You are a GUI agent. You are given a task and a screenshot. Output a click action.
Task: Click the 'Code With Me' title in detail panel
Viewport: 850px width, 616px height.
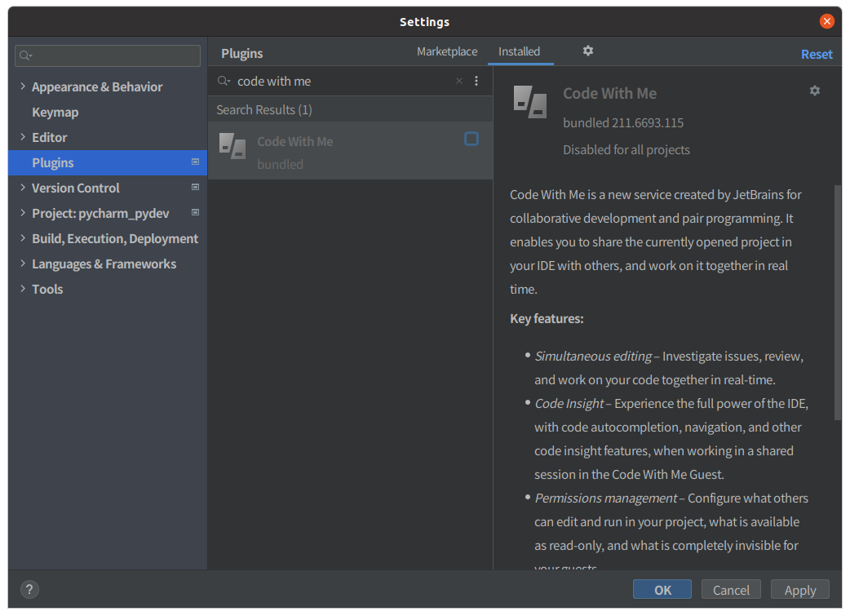pos(609,94)
